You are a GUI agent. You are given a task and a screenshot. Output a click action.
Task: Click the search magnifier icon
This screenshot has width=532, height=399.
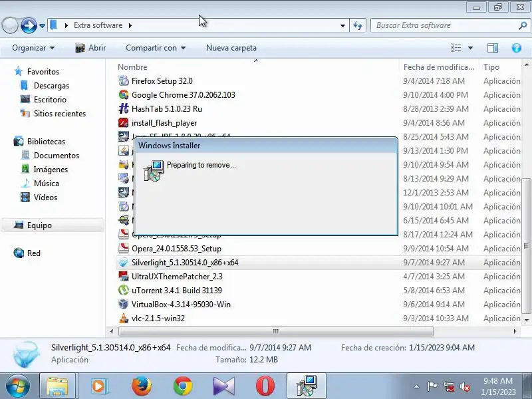click(523, 25)
